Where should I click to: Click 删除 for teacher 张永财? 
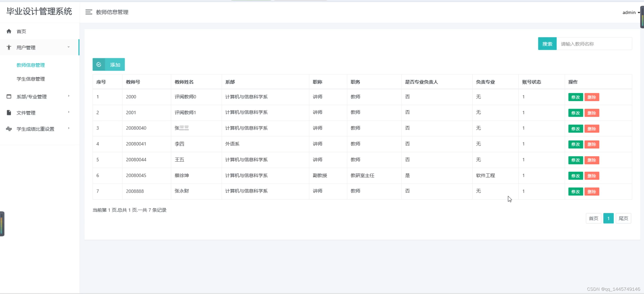pyautogui.click(x=591, y=192)
